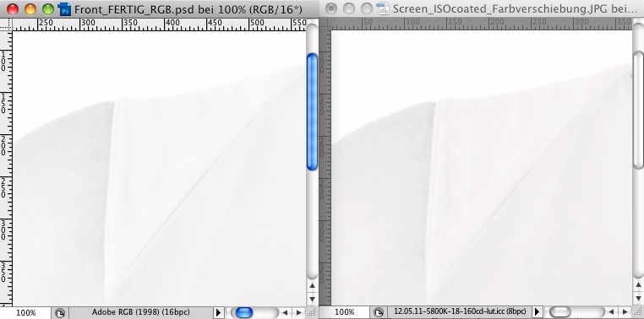Image resolution: width=644 pixels, height=319 pixels.
Task: Click the 12.05.11-5800K-18-160cd-lut.icc status info field
Action: pyautogui.click(x=460, y=311)
